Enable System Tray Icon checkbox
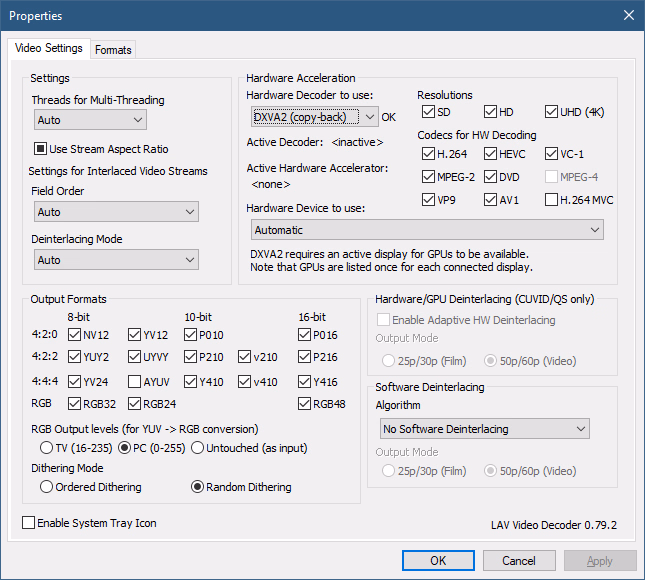This screenshot has height=580, width=645. pyautogui.click(x=29, y=523)
